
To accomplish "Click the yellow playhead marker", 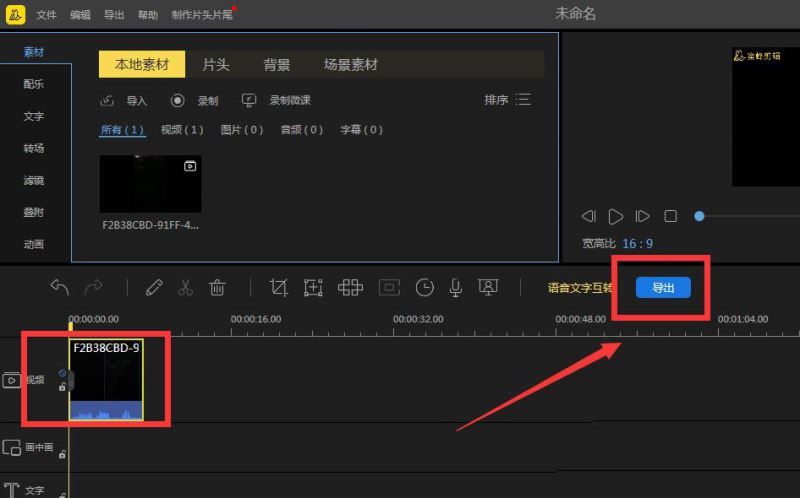I will [70, 325].
